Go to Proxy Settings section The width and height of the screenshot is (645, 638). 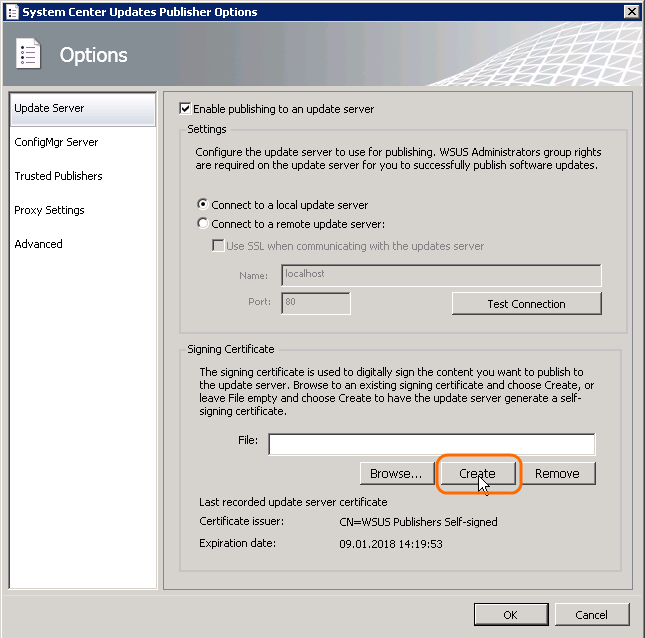pos(49,210)
